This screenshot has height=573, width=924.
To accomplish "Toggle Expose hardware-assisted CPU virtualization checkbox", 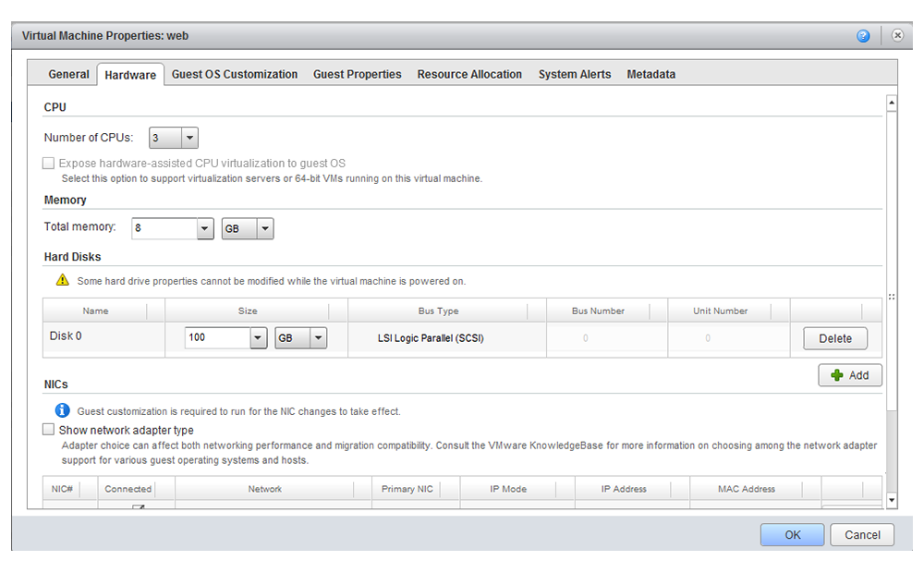I will point(48,164).
